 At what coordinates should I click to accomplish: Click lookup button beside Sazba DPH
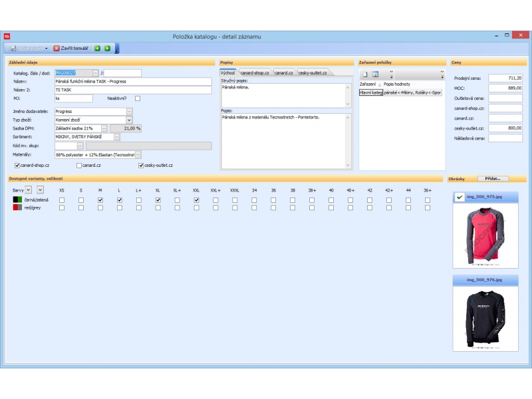coord(105,128)
